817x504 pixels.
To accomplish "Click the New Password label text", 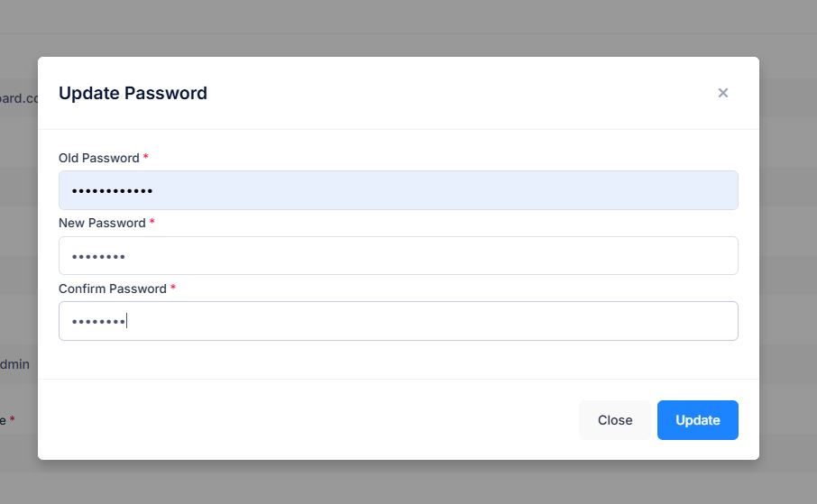I will (102, 223).
